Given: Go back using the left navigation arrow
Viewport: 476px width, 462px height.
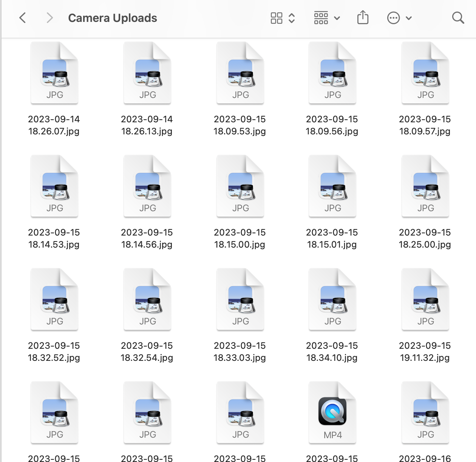Looking at the screenshot, I should pos(23,17).
